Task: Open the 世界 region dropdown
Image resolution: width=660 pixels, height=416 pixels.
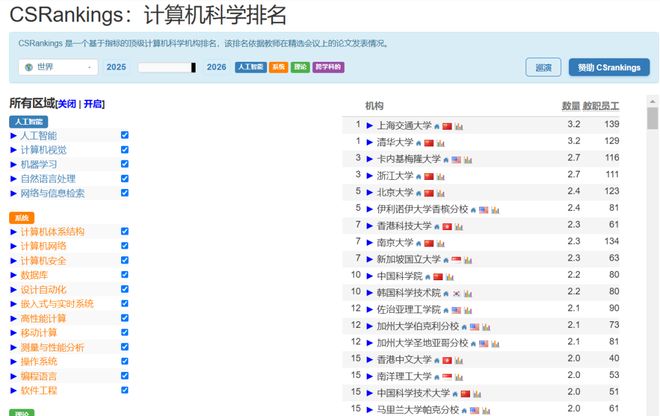Action: tap(58, 67)
